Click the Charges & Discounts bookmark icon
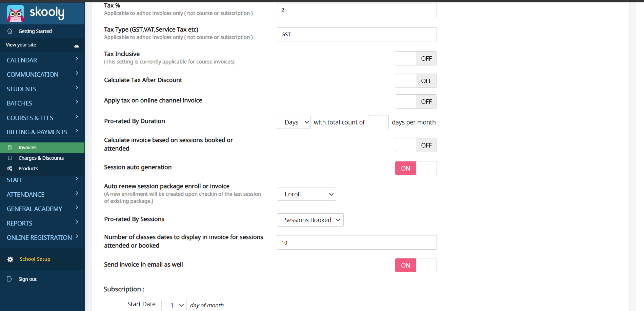The width and height of the screenshot is (644, 311). coord(10,158)
